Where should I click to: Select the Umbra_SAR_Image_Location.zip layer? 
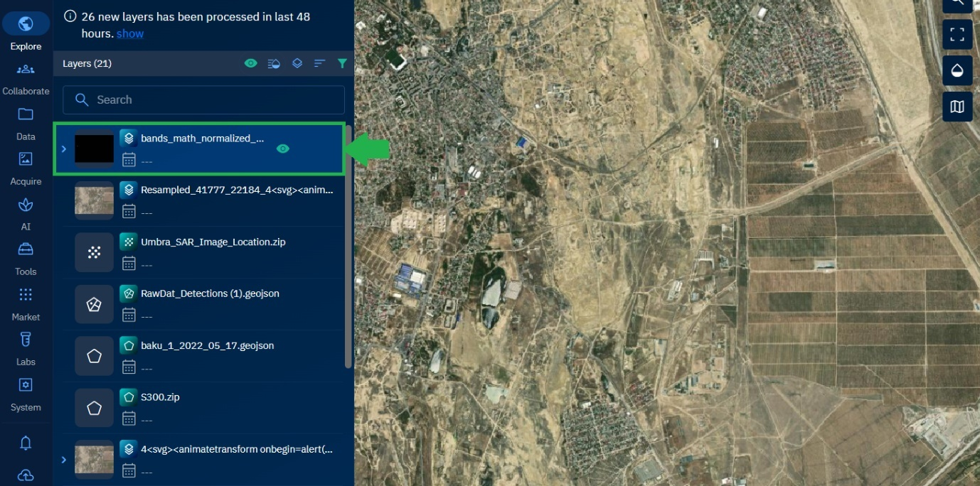click(213, 242)
